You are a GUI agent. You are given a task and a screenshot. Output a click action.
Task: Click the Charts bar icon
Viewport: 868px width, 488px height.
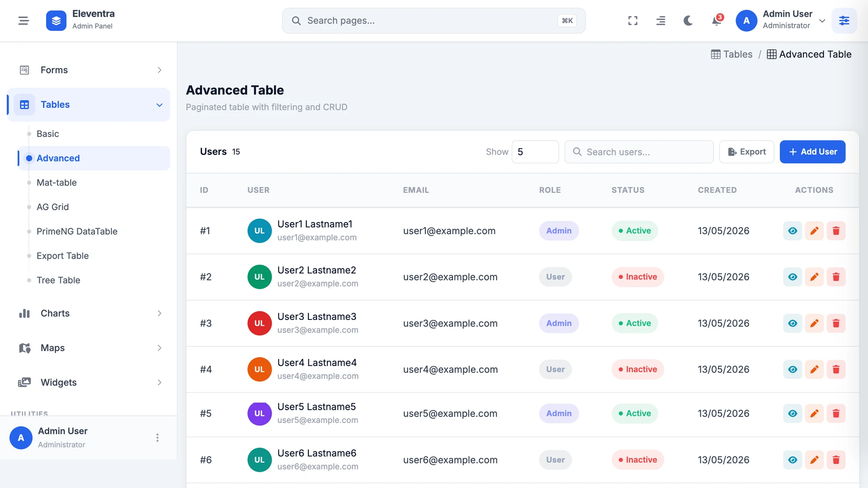click(24, 314)
